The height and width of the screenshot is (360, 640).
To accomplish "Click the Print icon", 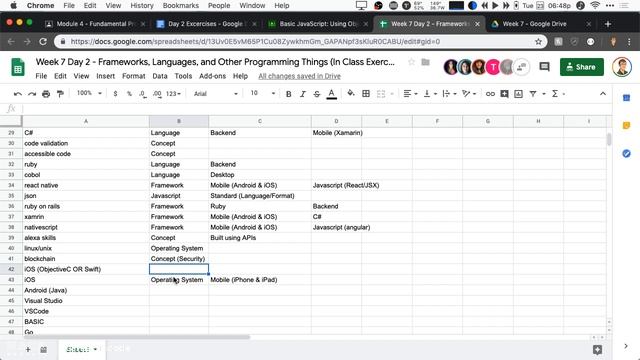I will click(x=46, y=94).
